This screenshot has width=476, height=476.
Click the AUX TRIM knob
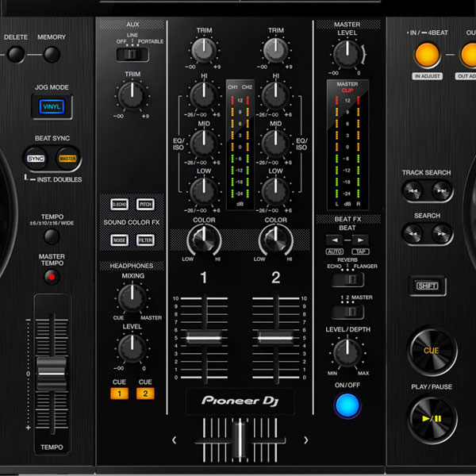point(132,95)
